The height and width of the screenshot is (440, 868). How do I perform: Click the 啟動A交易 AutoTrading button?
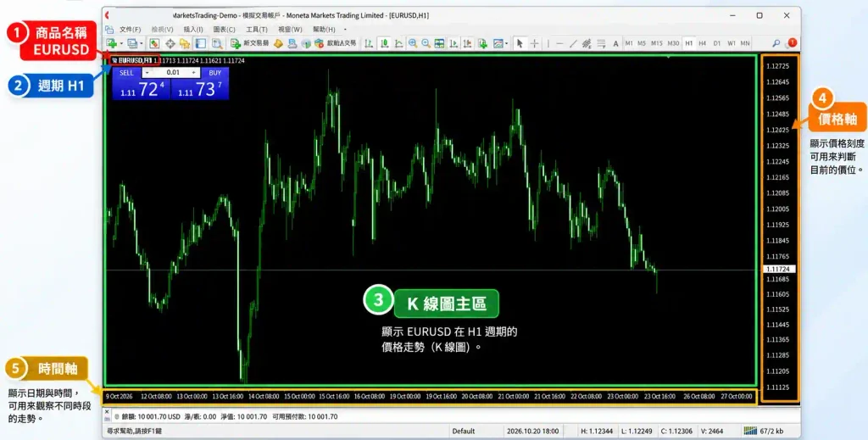point(336,43)
